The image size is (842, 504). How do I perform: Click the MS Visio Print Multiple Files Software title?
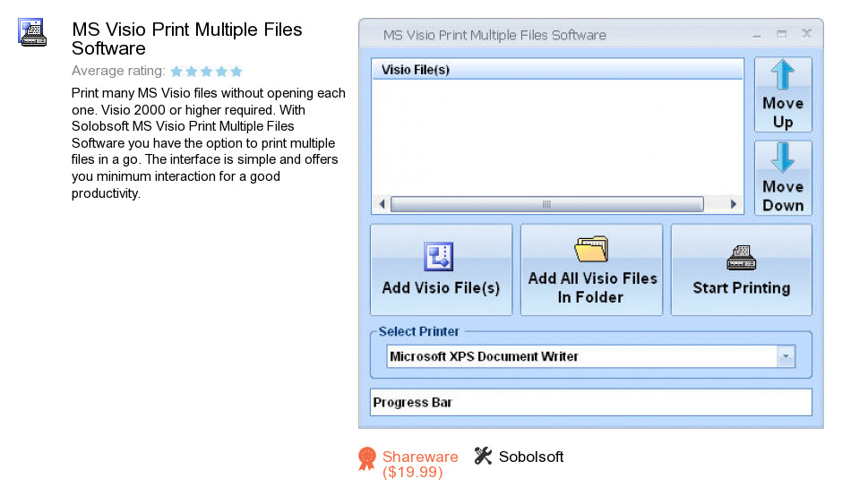[187, 38]
